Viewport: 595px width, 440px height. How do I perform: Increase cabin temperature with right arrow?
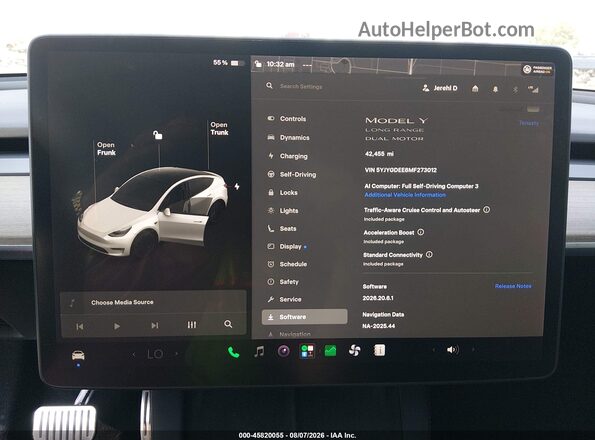pos(176,354)
